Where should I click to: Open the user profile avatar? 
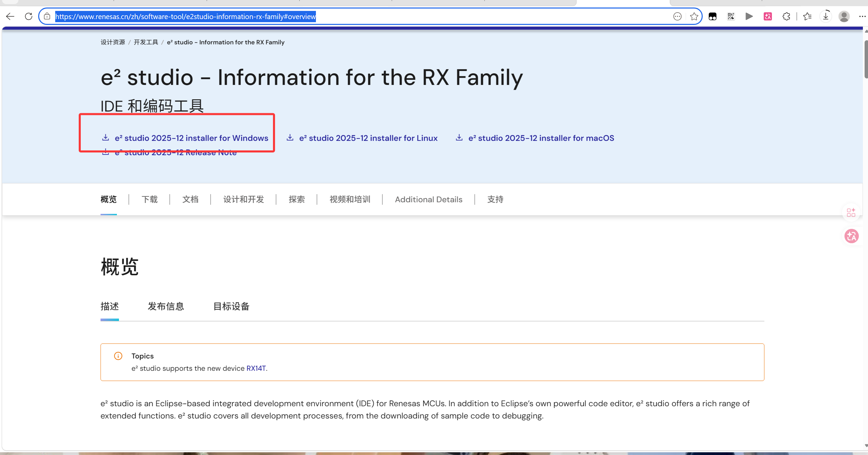844,16
